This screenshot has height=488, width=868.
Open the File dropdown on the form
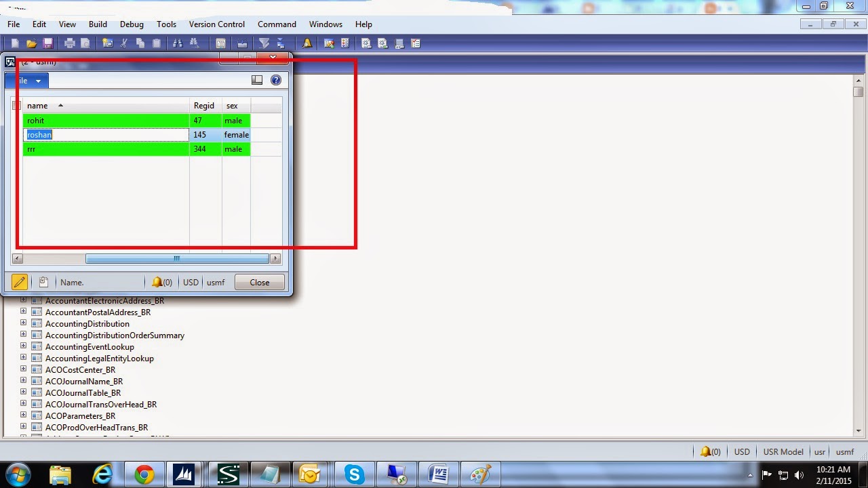(x=30, y=80)
